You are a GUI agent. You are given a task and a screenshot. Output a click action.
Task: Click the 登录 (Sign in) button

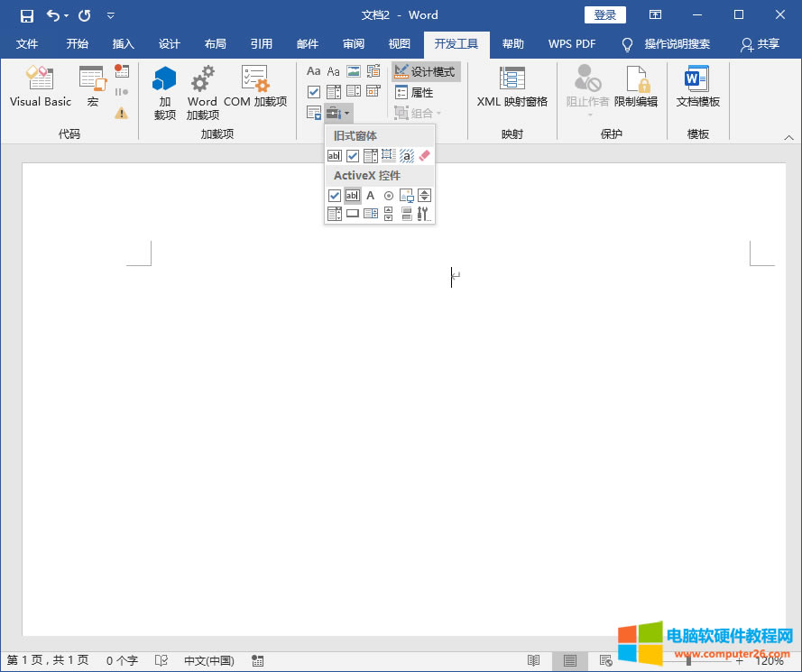(x=604, y=14)
